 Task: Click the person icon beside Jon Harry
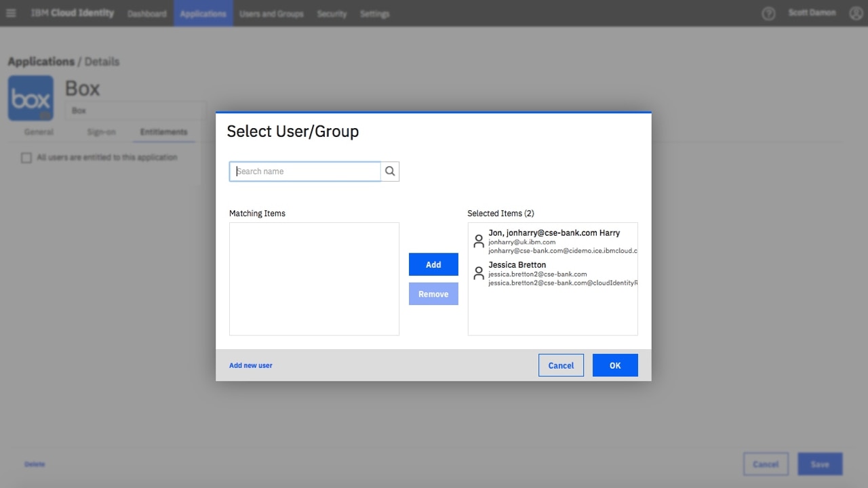(478, 241)
